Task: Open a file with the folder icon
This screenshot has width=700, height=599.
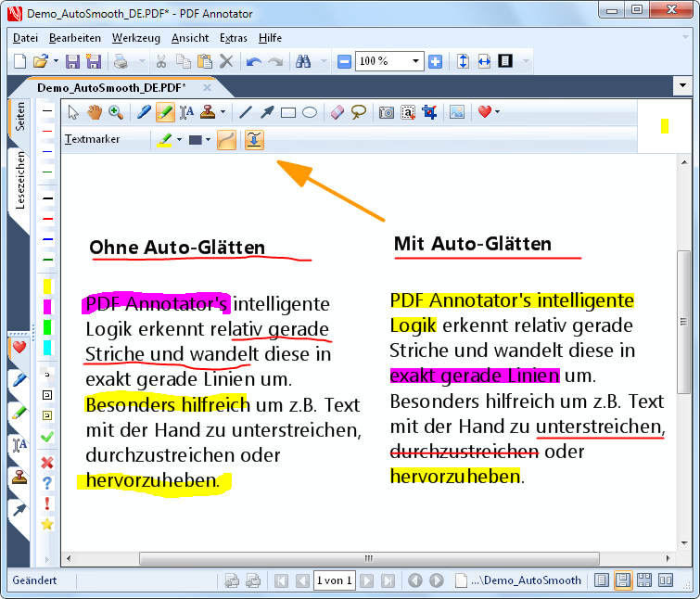Action: click(41, 61)
